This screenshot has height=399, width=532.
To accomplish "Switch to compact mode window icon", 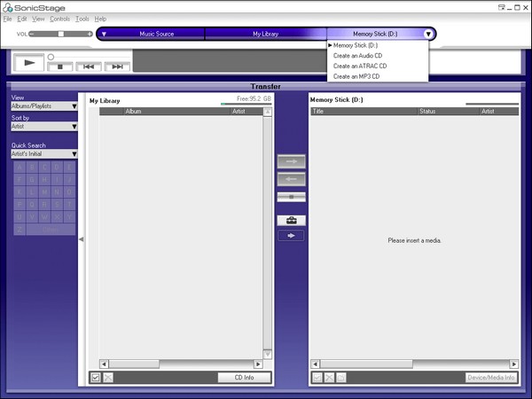I will tap(501, 7).
